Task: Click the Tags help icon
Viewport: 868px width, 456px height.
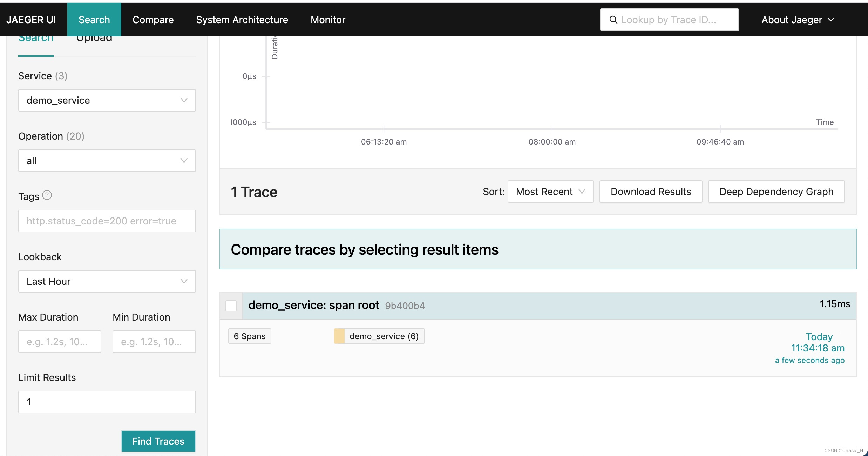Action: [x=47, y=196]
